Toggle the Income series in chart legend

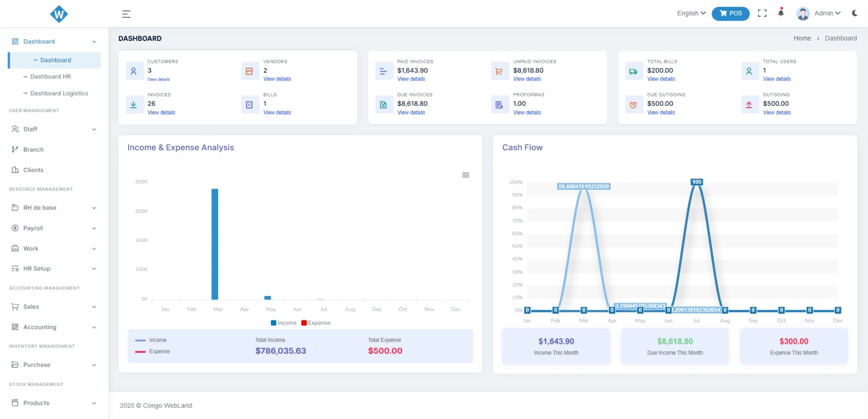(284, 323)
